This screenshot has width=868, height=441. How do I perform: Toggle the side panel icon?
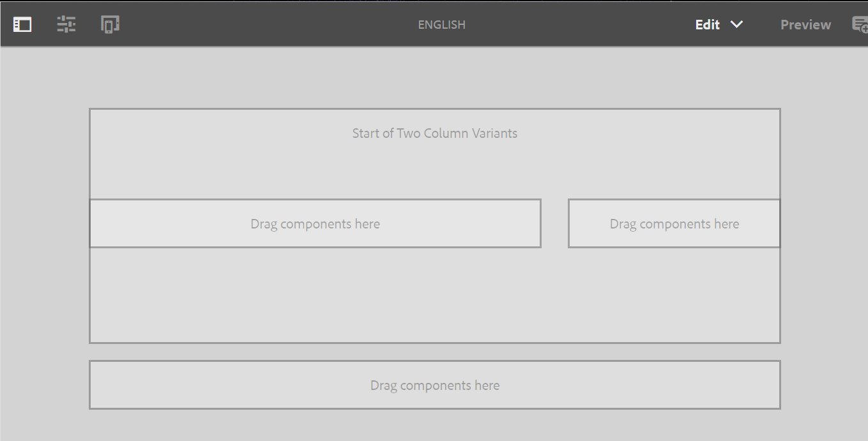pyautogui.click(x=22, y=24)
